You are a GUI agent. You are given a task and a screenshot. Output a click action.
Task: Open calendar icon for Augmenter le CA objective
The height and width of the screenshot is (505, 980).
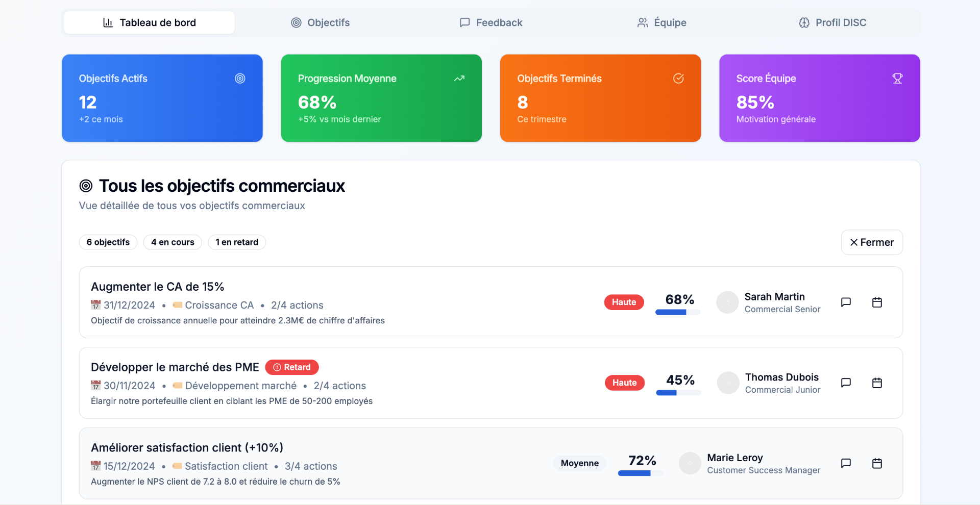877,302
